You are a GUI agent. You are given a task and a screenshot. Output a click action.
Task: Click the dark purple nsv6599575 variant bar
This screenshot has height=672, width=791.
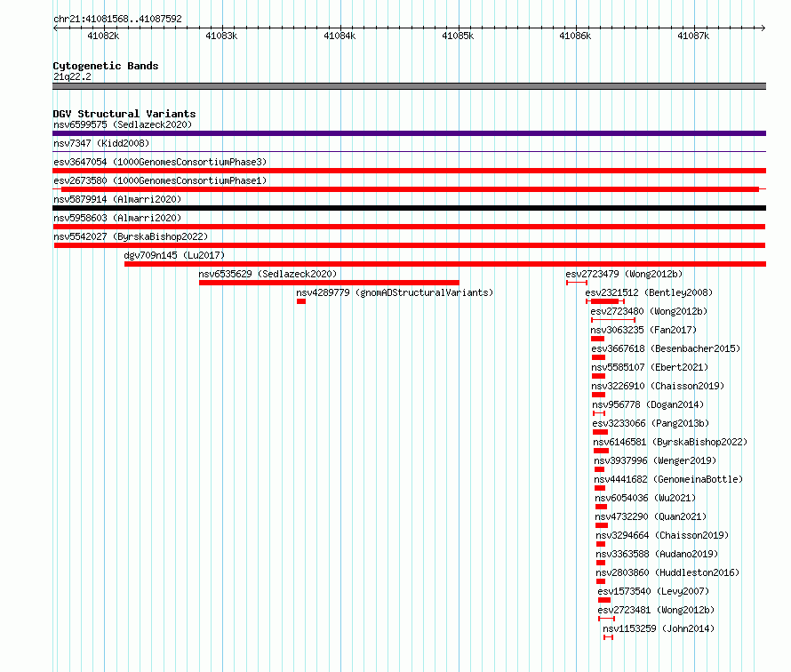[409, 133]
